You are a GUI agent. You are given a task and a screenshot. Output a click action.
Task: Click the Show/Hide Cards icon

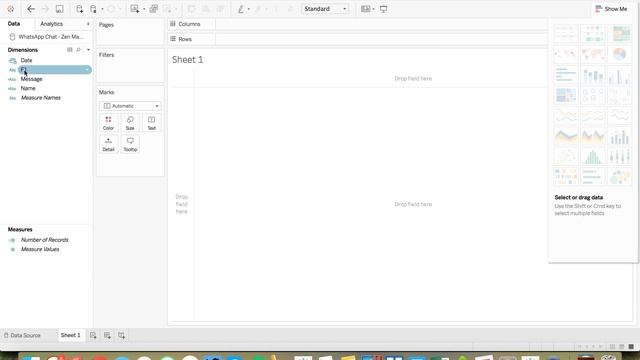pos(366,9)
